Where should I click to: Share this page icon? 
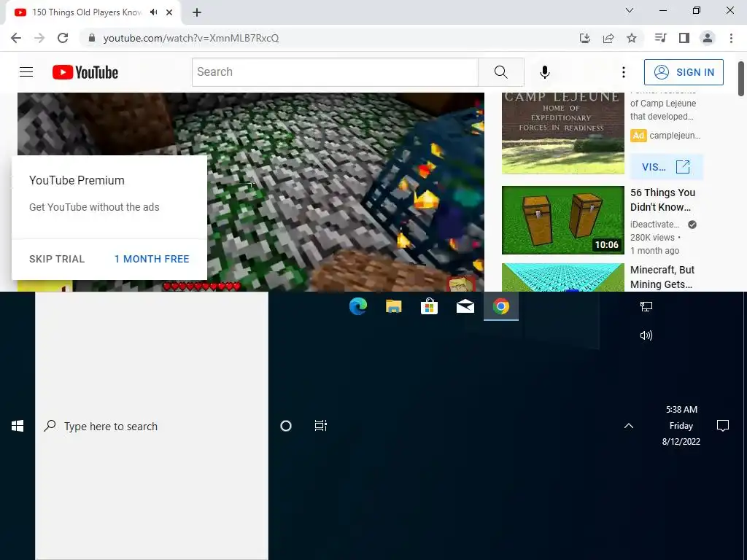pyautogui.click(x=608, y=38)
